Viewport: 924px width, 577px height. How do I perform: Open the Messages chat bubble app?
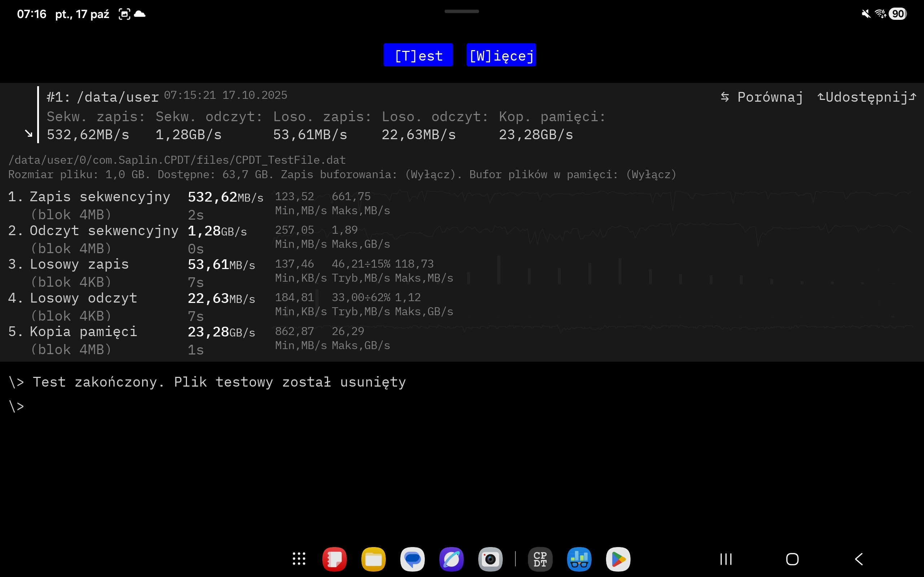tap(412, 559)
